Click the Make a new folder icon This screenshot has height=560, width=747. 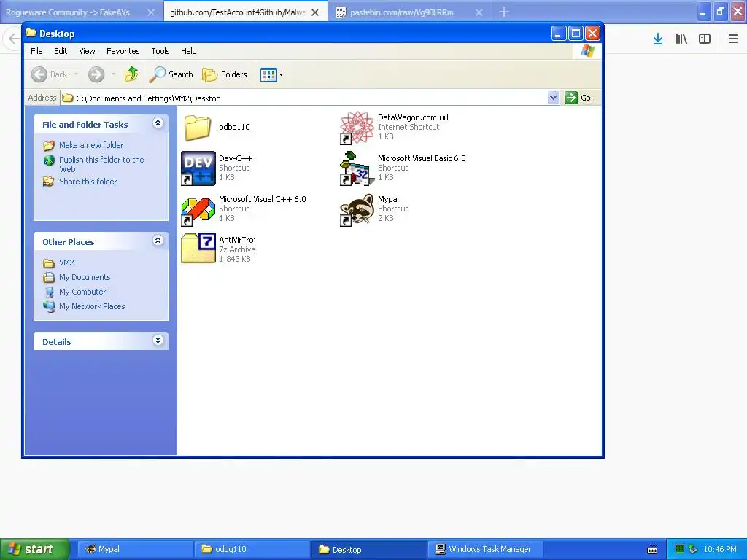(x=49, y=145)
